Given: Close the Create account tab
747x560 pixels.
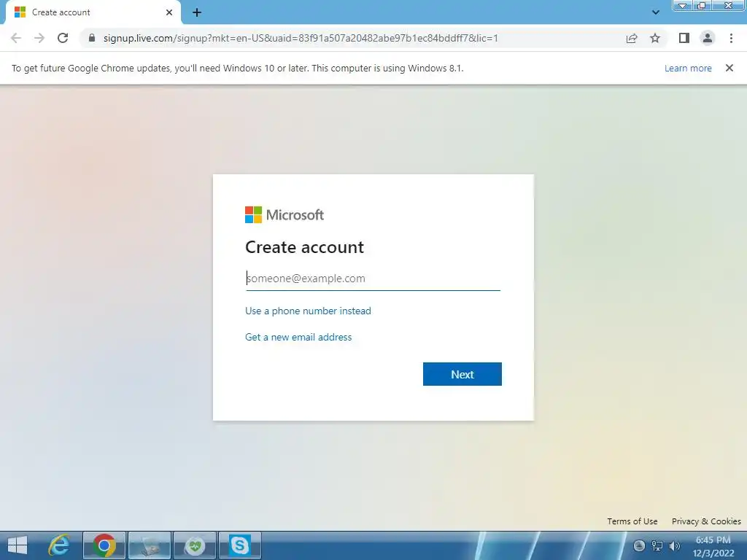Looking at the screenshot, I should click(x=169, y=12).
